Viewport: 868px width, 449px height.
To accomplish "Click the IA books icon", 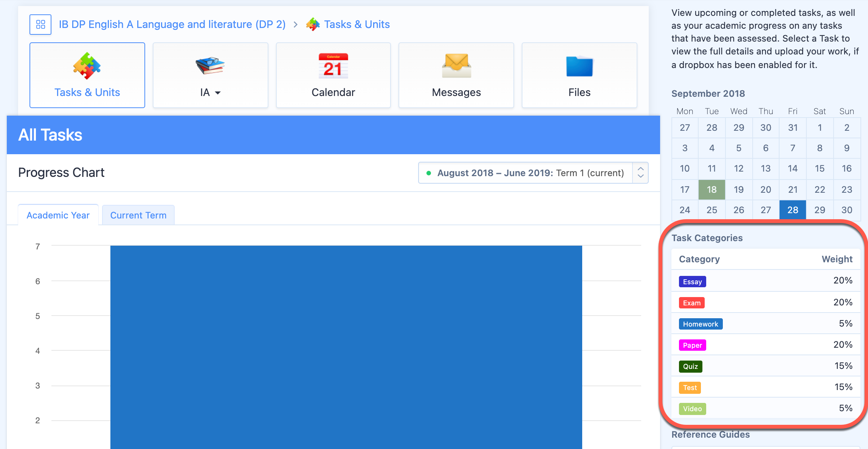I will [x=210, y=66].
